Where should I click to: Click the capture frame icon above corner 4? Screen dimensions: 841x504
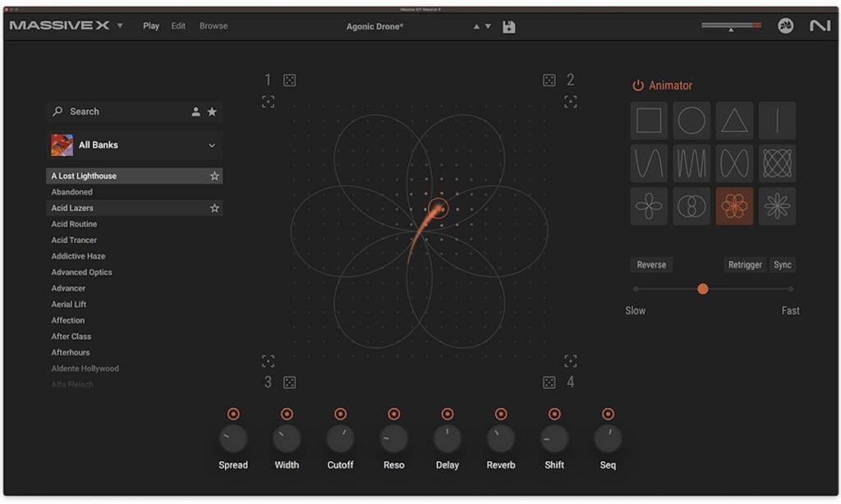[571, 361]
